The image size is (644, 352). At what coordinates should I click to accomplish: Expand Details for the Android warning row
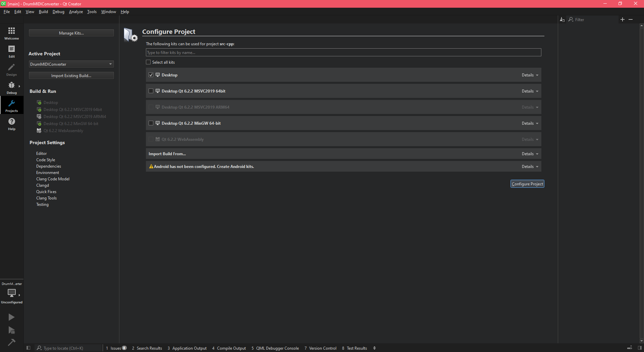[530, 167]
